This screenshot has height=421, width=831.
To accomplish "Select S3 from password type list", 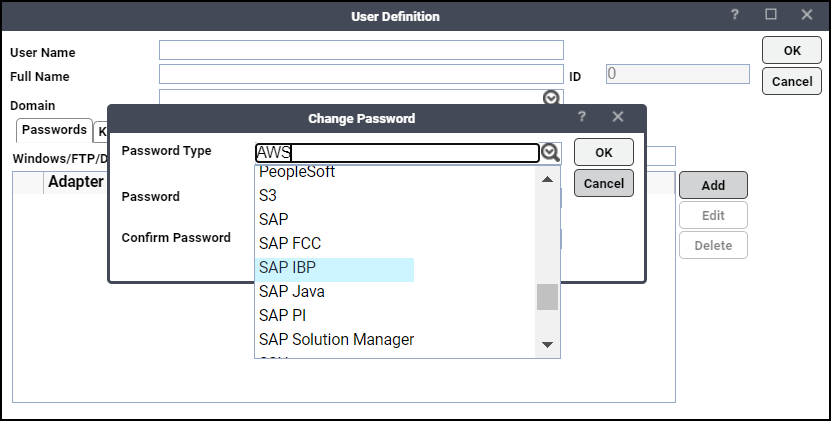I will [x=268, y=196].
